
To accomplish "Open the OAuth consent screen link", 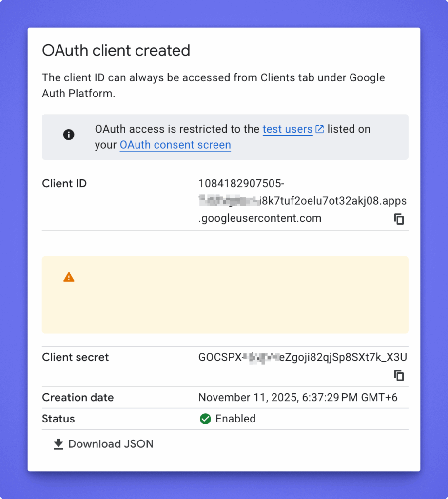I will (x=175, y=145).
